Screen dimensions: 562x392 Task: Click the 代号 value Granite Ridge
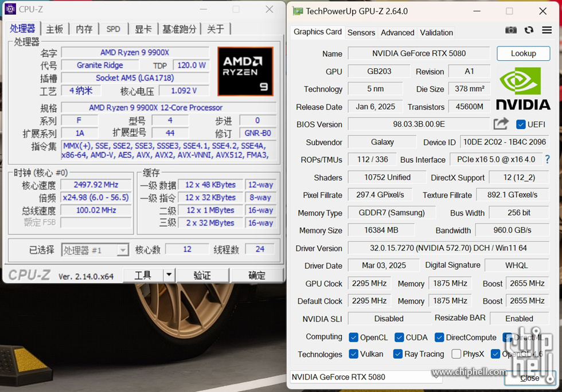click(100, 65)
